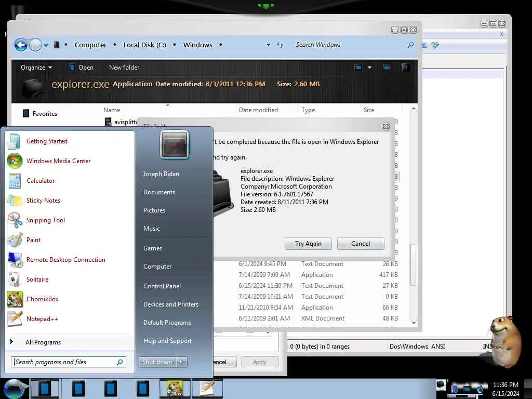Image resolution: width=532 pixels, height=399 pixels.
Task: Launch the Snipping Tool
Action: 46,220
